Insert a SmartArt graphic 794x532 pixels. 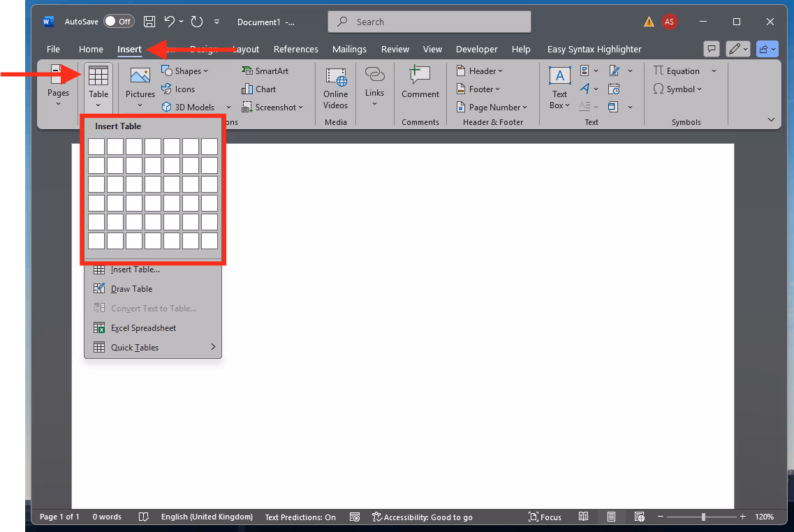click(265, 71)
